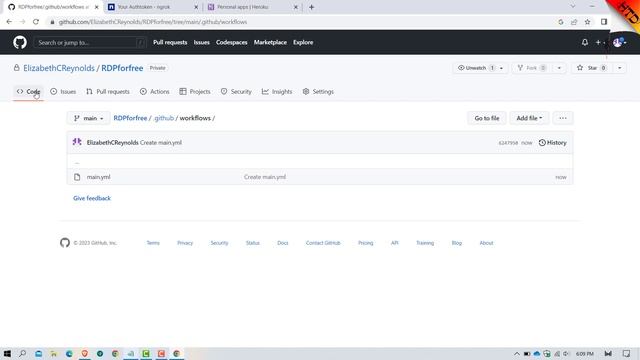
Task: Open the main.yml file
Action: pyautogui.click(x=98, y=177)
